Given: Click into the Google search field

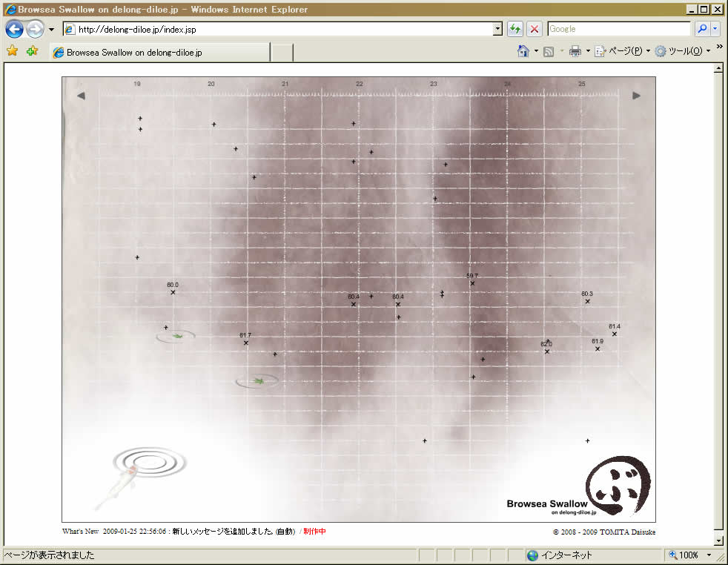Looking at the screenshot, I should [618, 30].
